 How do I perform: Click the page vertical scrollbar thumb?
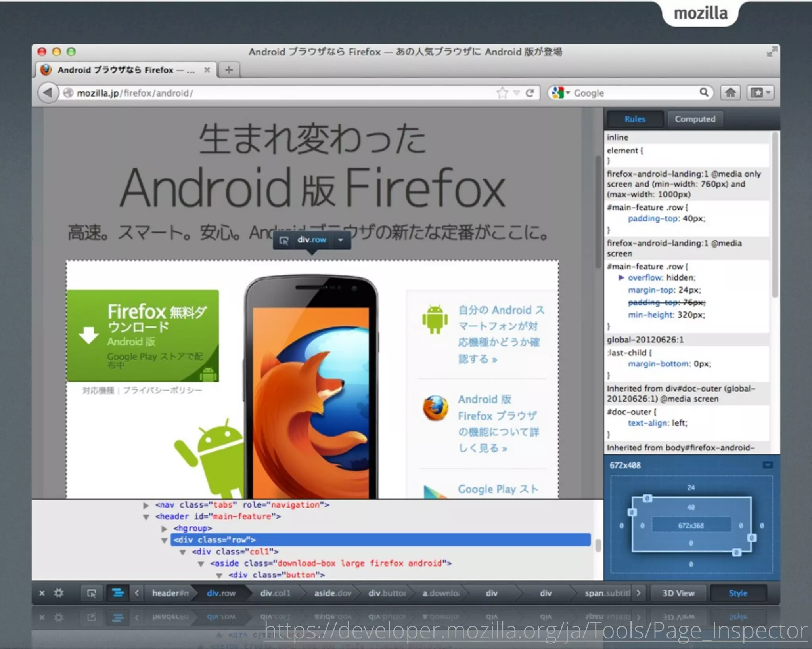point(598,212)
